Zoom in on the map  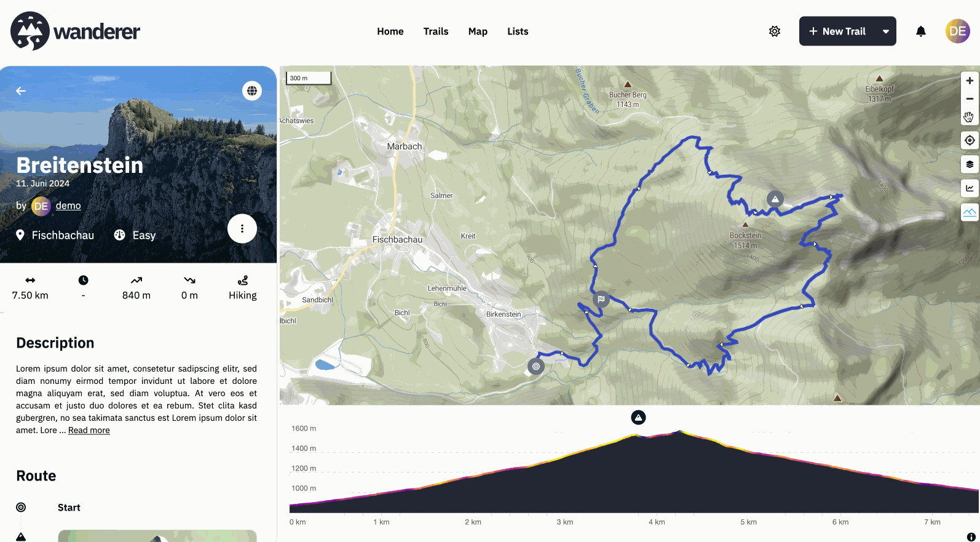click(970, 81)
